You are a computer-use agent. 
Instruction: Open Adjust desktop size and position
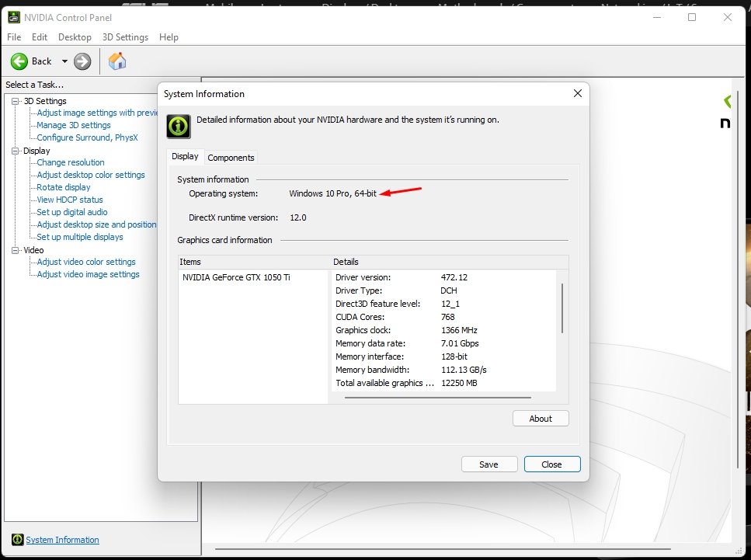pos(97,224)
